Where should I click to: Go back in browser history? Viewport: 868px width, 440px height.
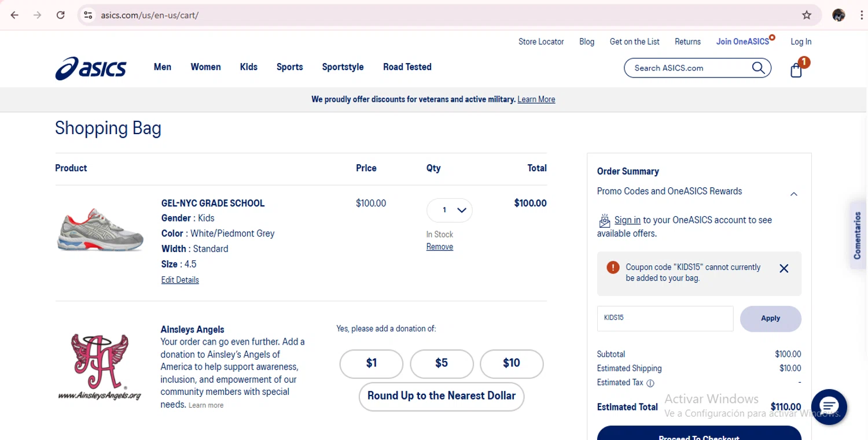coord(15,15)
